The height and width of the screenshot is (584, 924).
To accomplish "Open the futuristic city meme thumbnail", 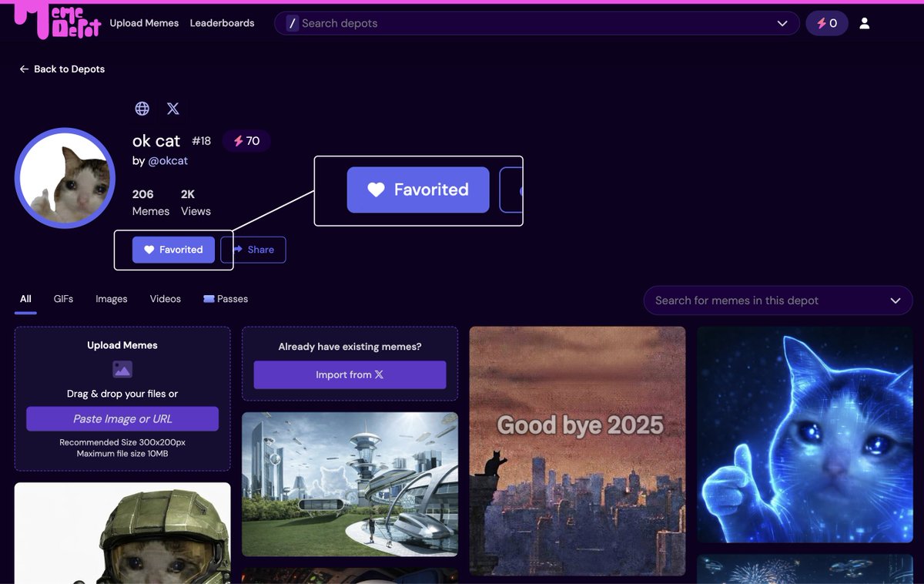I will (350, 484).
